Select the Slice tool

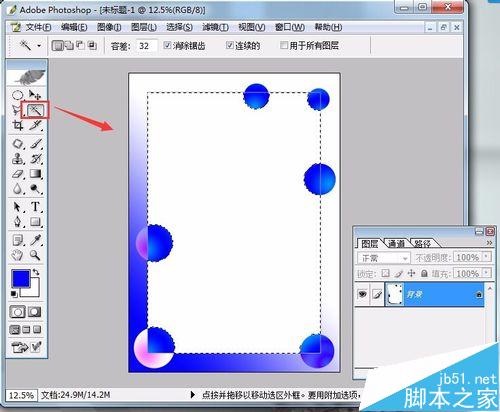[x=35, y=125]
